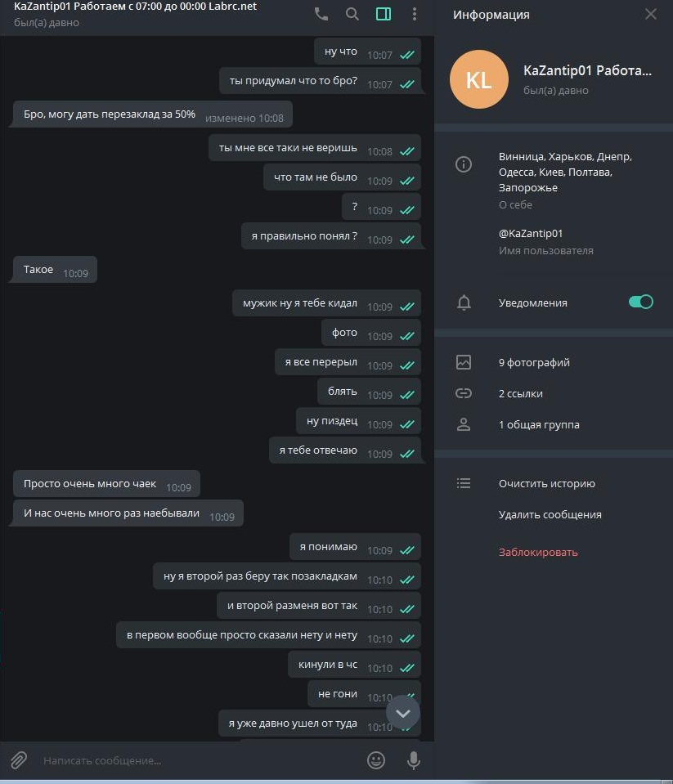Block user via Заблокировать
The height and width of the screenshot is (784, 673).
click(538, 552)
